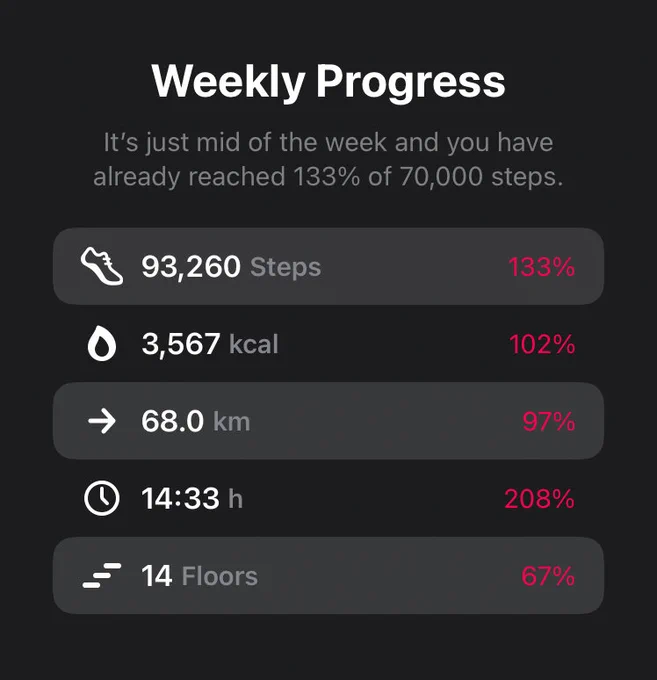Open the 3,567 kcal row
The height and width of the screenshot is (680, 657).
(x=328, y=343)
